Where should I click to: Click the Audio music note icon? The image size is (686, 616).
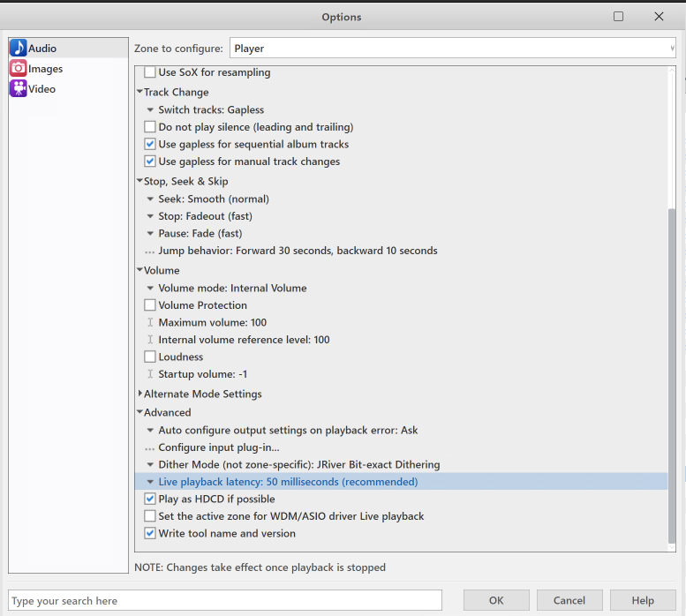(19, 48)
